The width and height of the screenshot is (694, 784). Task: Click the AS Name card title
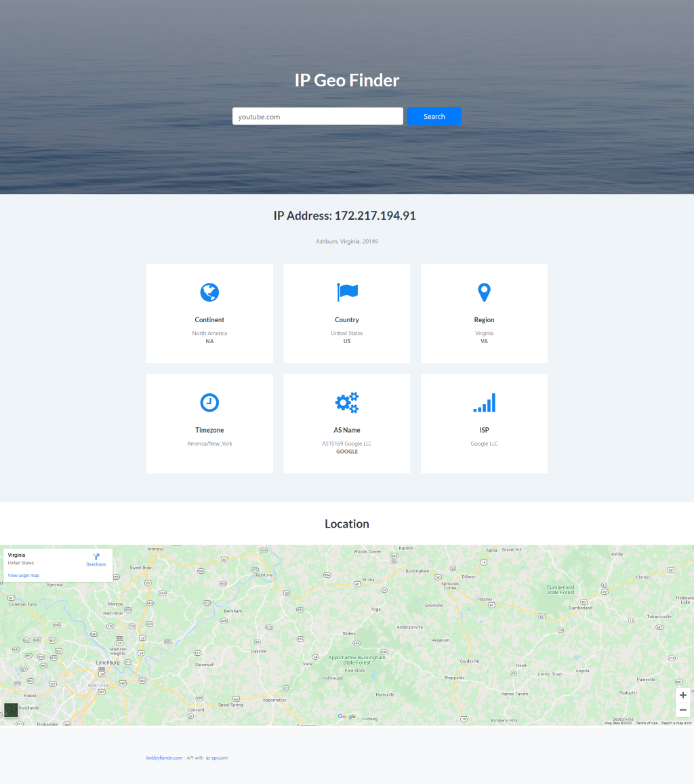click(x=347, y=430)
